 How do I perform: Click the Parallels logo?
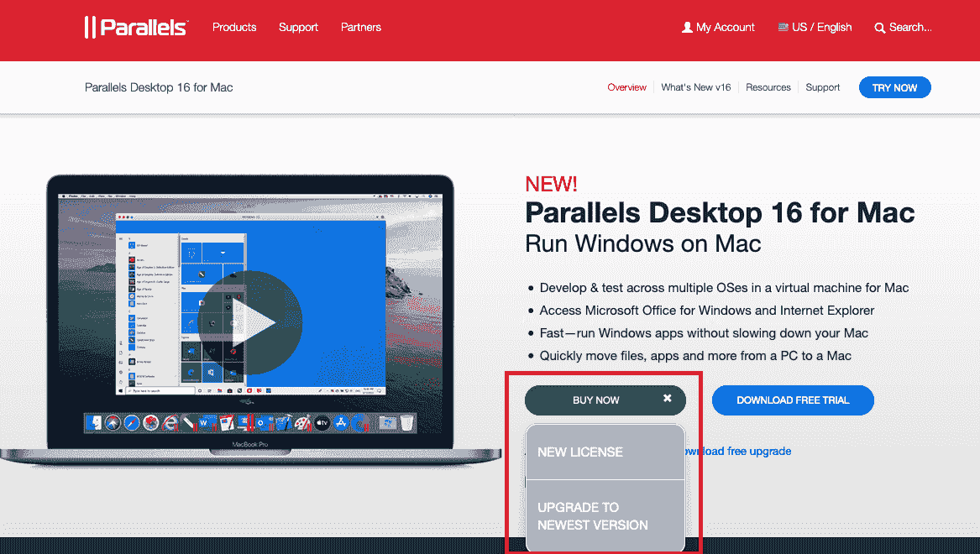pyautogui.click(x=135, y=26)
